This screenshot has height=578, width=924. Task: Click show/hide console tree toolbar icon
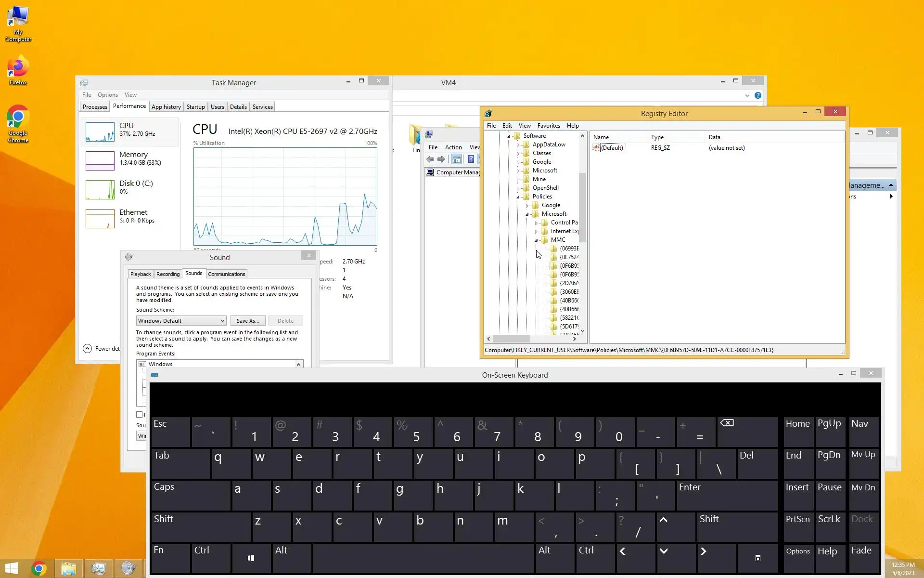pyautogui.click(x=456, y=159)
